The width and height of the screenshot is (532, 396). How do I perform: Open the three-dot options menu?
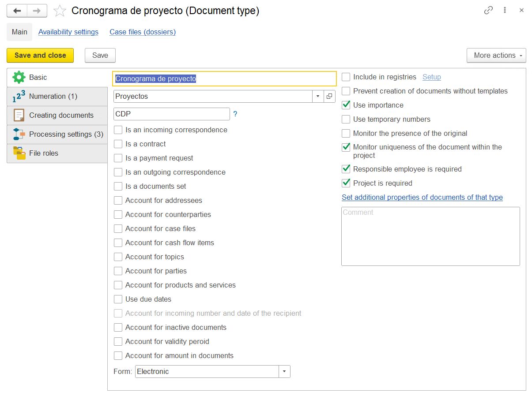[x=505, y=10]
